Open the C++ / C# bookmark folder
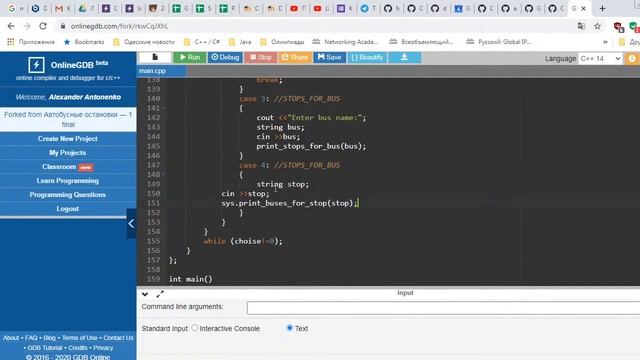This screenshot has height=360, width=640. click(x=202, y=42)
